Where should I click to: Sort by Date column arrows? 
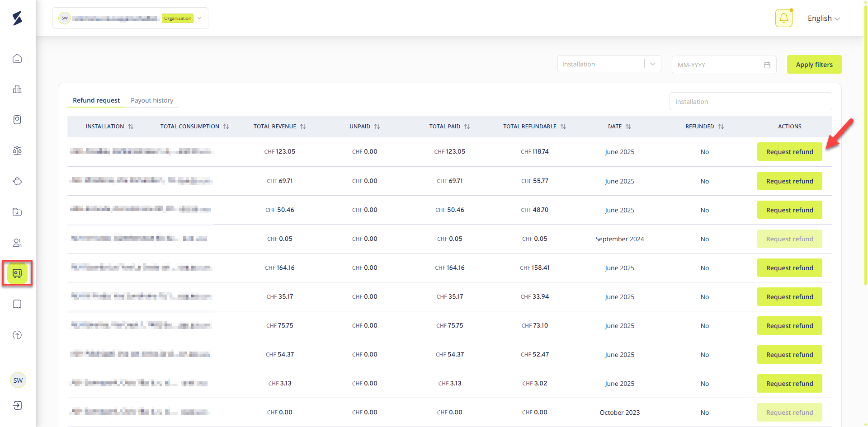(x=628, y=127)
